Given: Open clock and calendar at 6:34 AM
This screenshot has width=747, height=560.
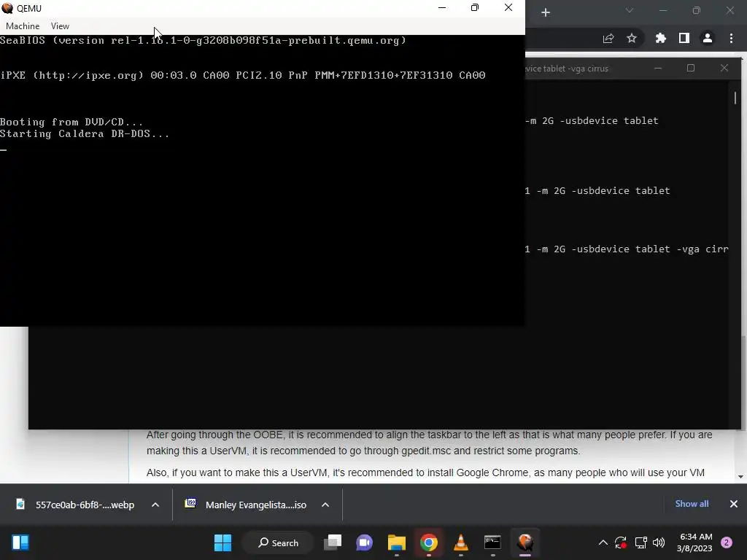Looking at the screenshot, I should tap(694, 542).
